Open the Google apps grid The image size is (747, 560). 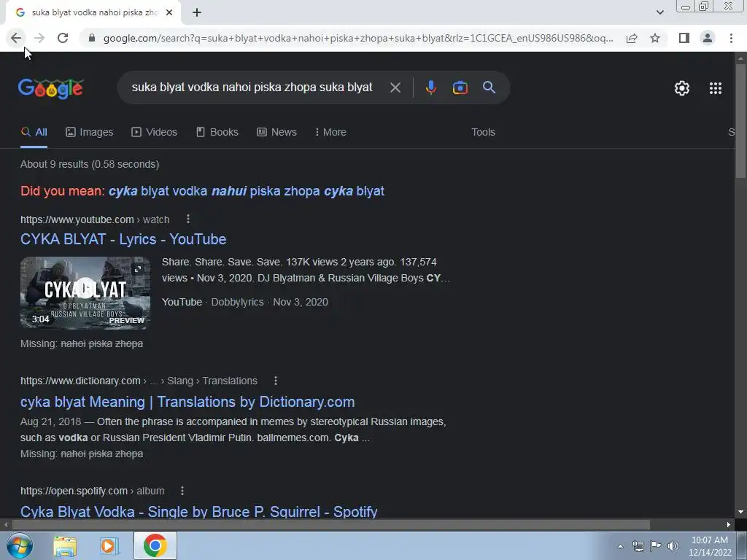point(716,88)
